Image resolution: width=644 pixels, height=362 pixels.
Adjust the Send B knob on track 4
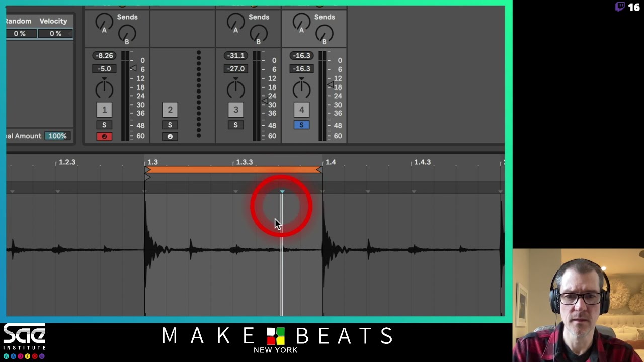[x=324, y=33]
